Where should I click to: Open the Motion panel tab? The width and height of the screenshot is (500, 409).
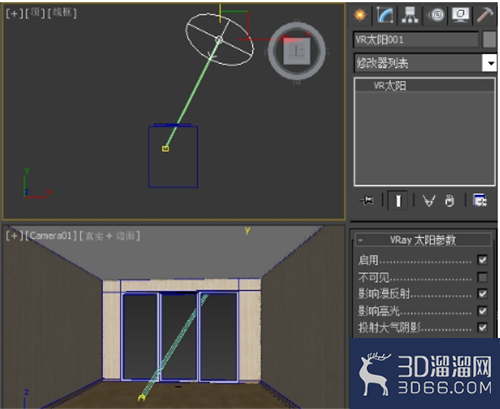(x=436, y=15)
